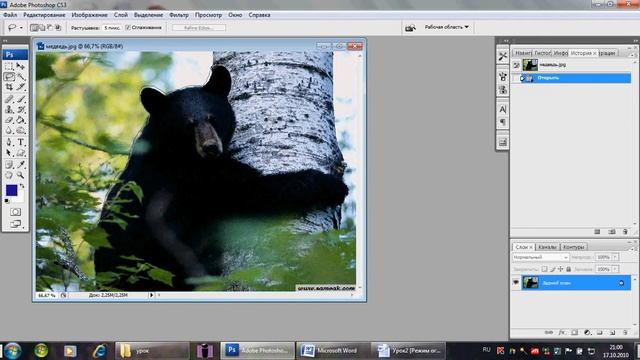640x360 pixels.
Task: Select the Path Selection tool
Action: 9,153
